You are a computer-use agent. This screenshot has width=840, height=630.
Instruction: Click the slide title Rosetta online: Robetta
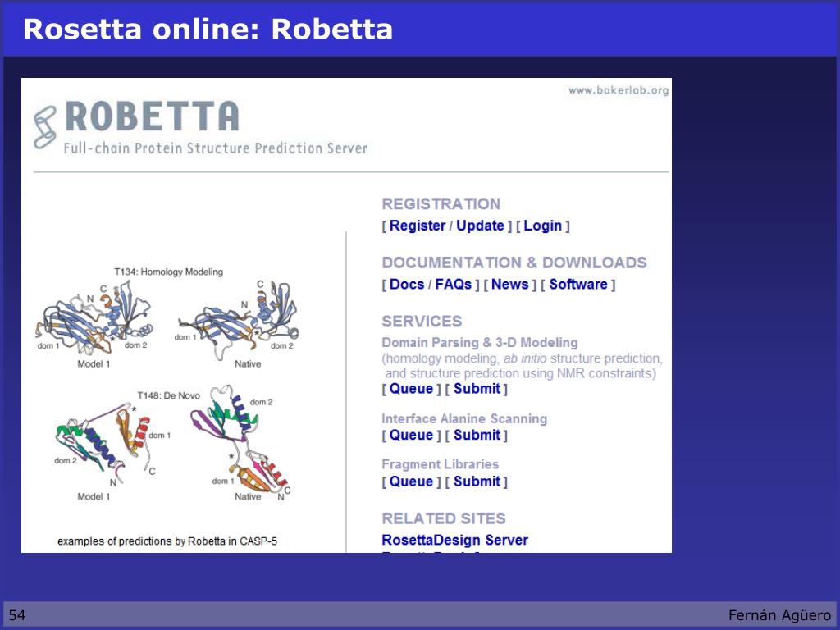[208, 29]
